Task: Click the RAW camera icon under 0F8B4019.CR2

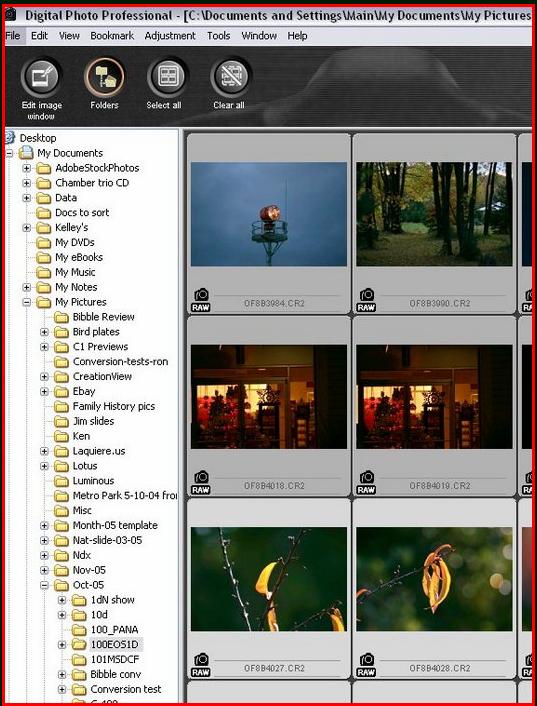Action: 366,483
